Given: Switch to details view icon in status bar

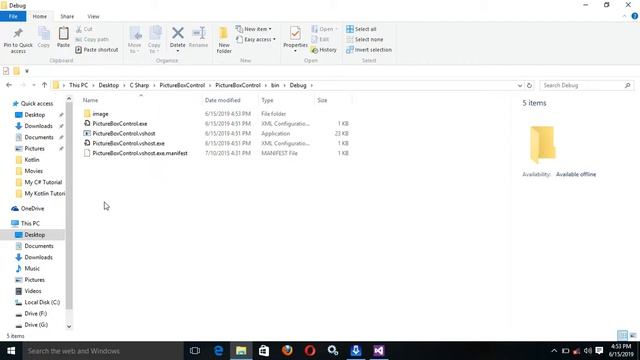Looking at the screenshot, I should coord(622,336).
